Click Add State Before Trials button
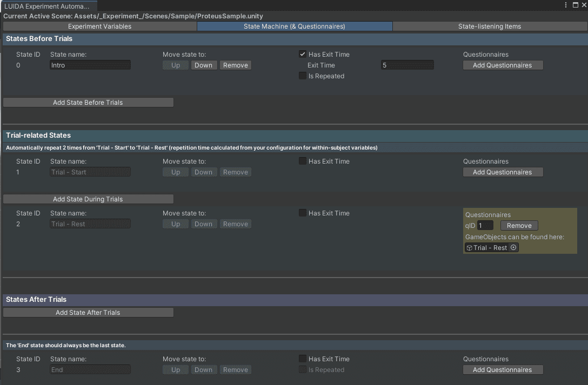The image size is (588, 385). point(88,102)
